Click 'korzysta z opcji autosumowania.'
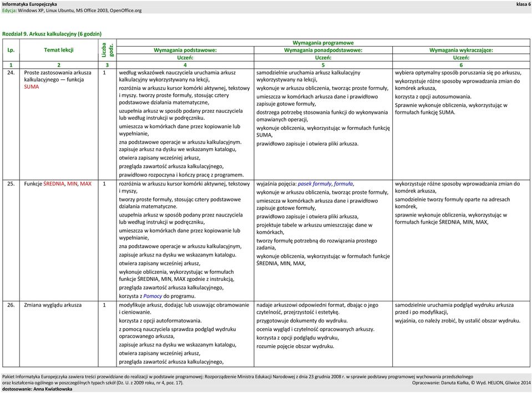 [x=433, y=97]
